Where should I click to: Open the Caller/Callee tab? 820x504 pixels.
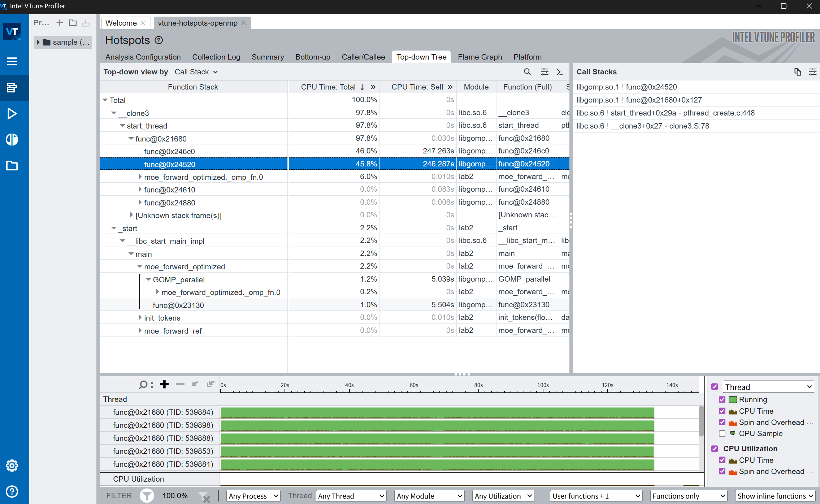click(x=363, y=57)
